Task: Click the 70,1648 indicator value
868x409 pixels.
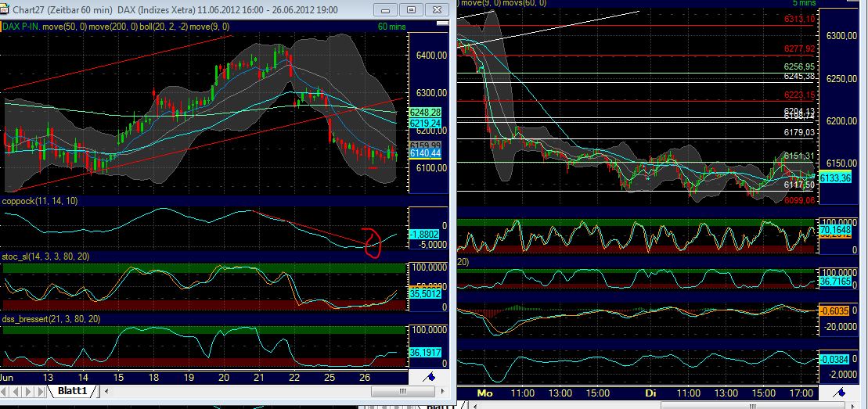Action: click(x=835, y=228)
